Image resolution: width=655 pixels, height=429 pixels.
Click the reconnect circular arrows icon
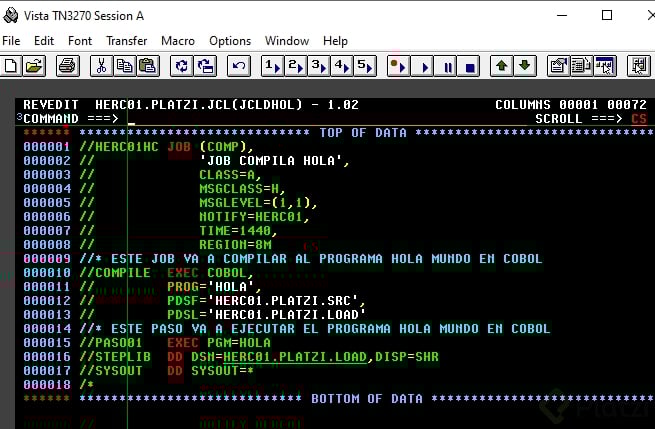click(x=182, y=66)
